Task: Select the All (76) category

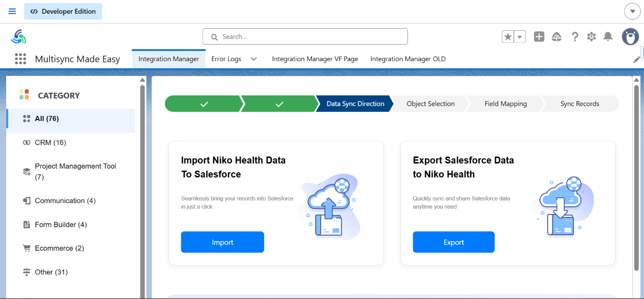Action: tap(71, 118)
